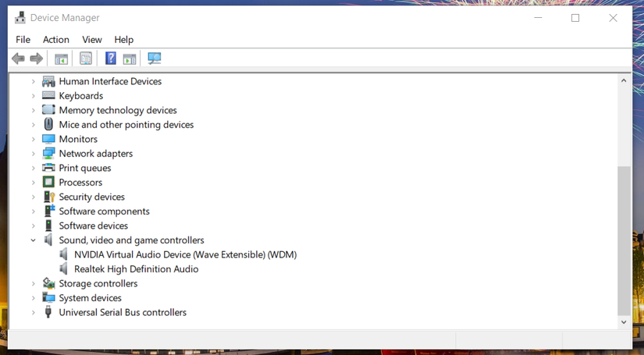Screen dimensions: 644x355
Task: Click the scrollbar down arrow
Action: pos(624,322)
